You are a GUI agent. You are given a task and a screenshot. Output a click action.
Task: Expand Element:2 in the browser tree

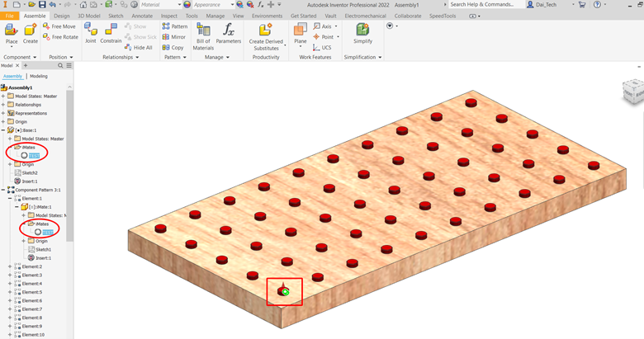click(10, 266)
